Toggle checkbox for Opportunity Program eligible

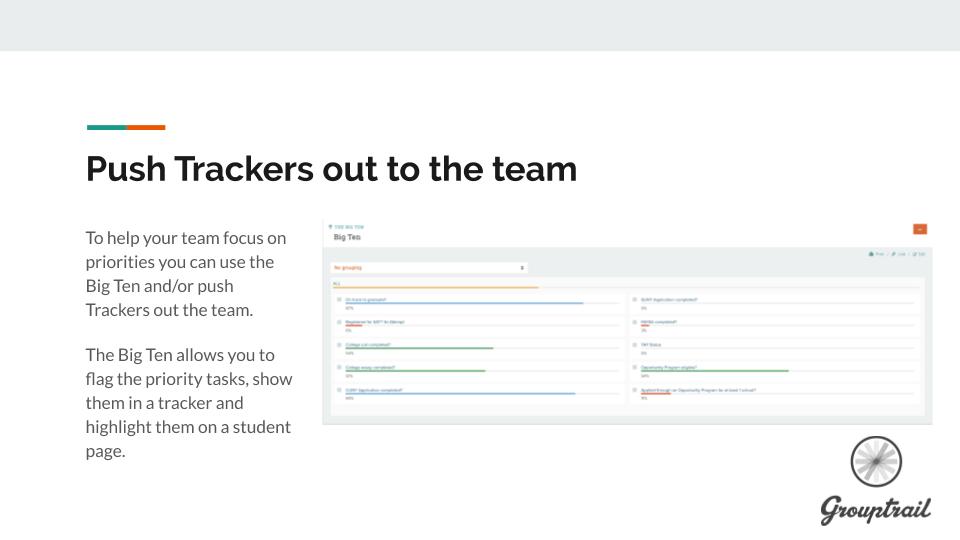635,367
